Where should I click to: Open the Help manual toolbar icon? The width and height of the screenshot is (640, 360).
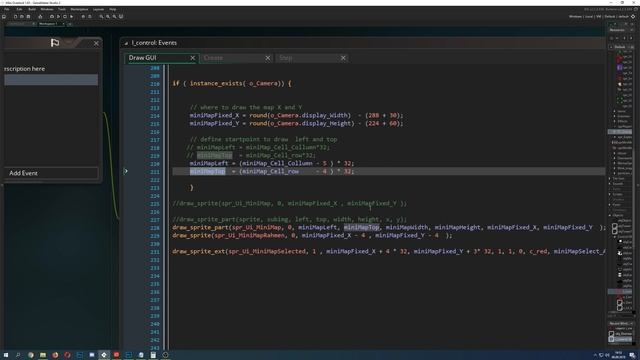tap(89, 17)
